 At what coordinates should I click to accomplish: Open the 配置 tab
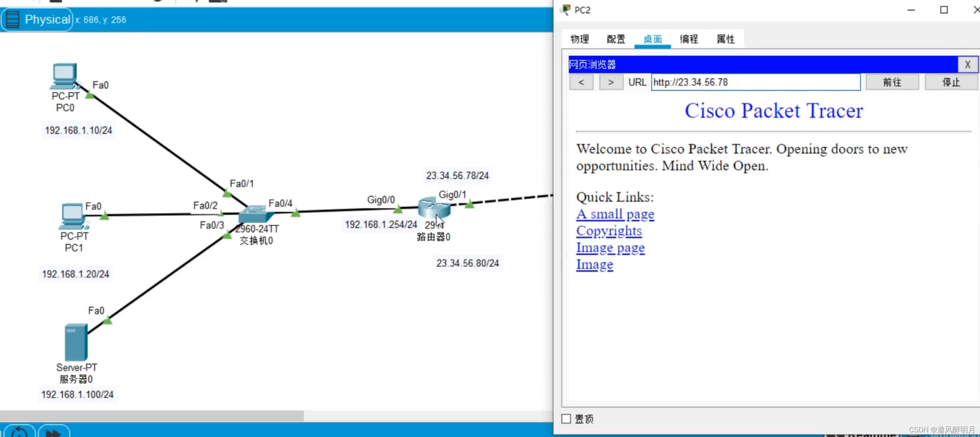coord(616,39)
